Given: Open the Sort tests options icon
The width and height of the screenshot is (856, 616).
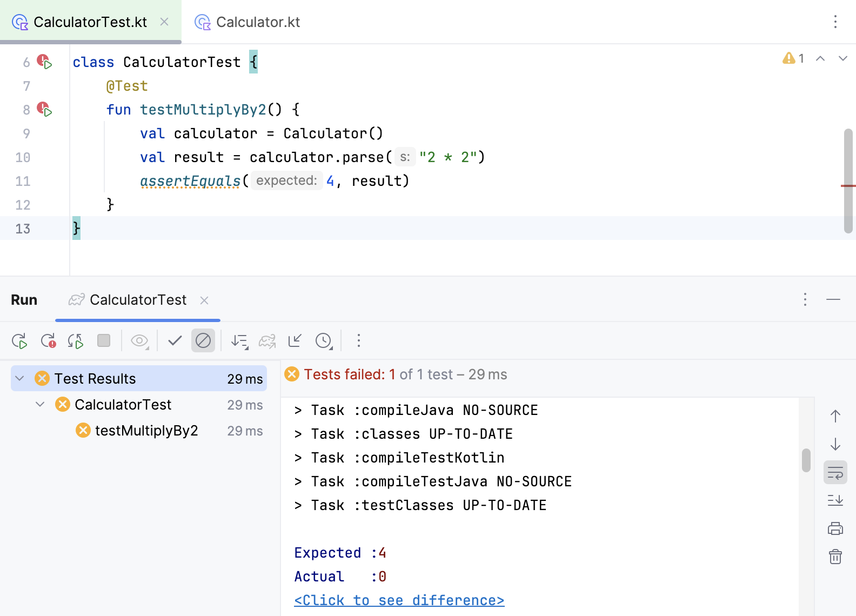Looking at the screenshot, I should click(239, 341).
